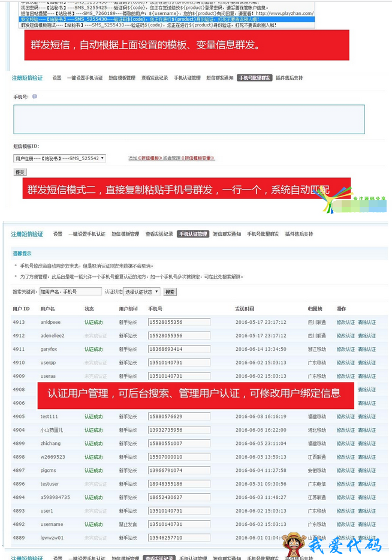The height and width of the screenshot is (560, 392).
Task: Click 清除认证 for user user1
Action: [x=367, y=511]
